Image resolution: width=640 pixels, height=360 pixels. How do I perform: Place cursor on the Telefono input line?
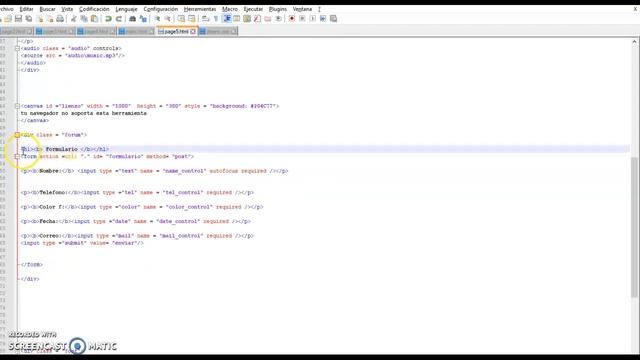pyautogui.click(x=137, y=193)
